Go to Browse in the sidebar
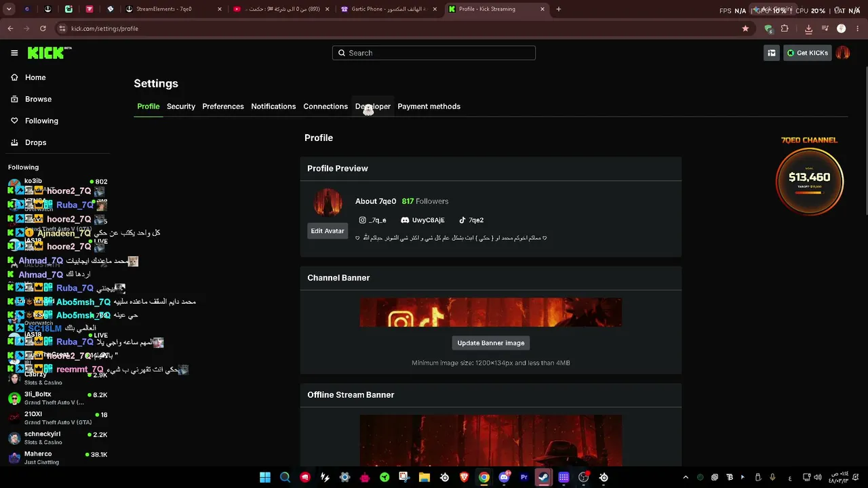Screen dimensions: 868x488 pos(38,99)
